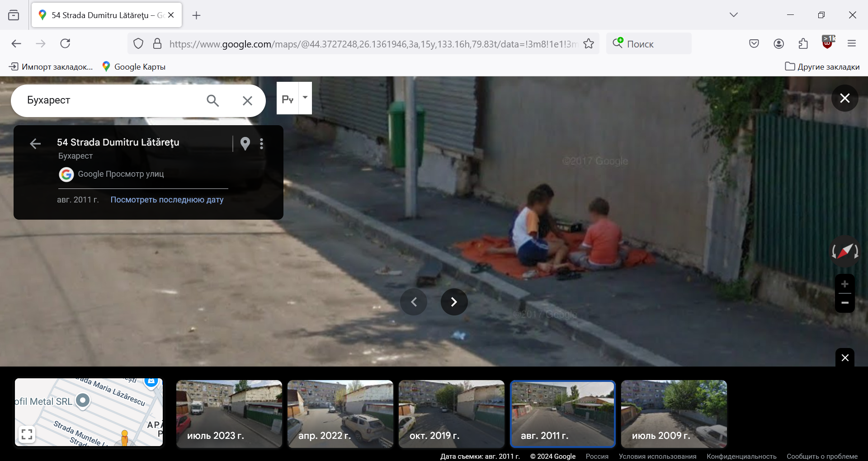Viewport: 868px width, 461px height.
Task: Run search with the magnifier icon
Action: [212, 100]
